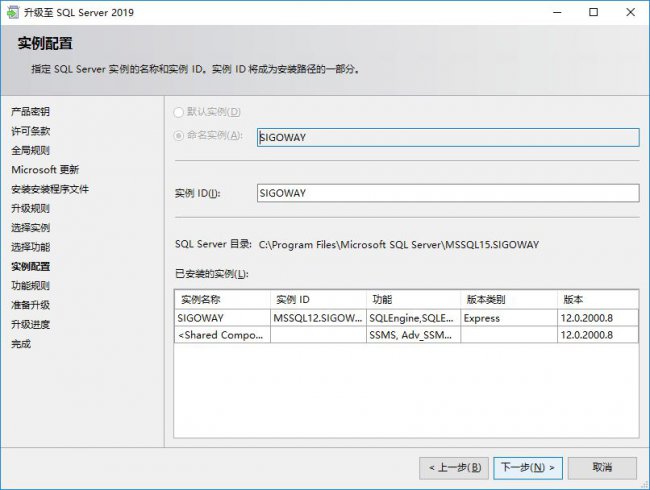
Task: Open the Microsoft 更新 step
Action: coord(45,170)
